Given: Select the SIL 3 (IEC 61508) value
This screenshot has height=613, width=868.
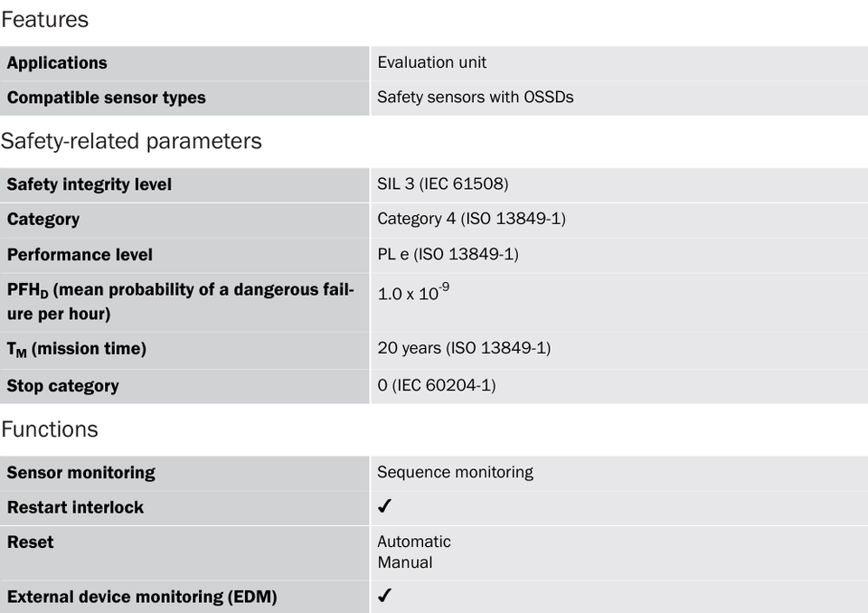Looking at the screenshot, I should pos(443,184).
